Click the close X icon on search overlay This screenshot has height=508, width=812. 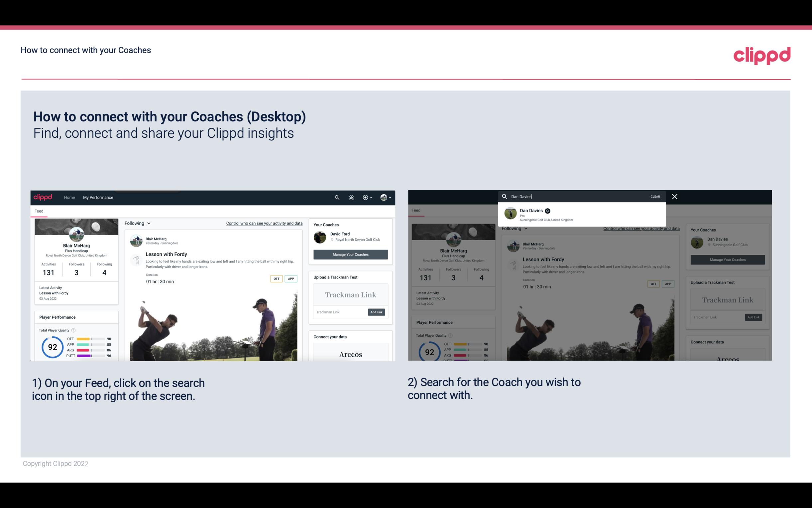click(674, 196)
